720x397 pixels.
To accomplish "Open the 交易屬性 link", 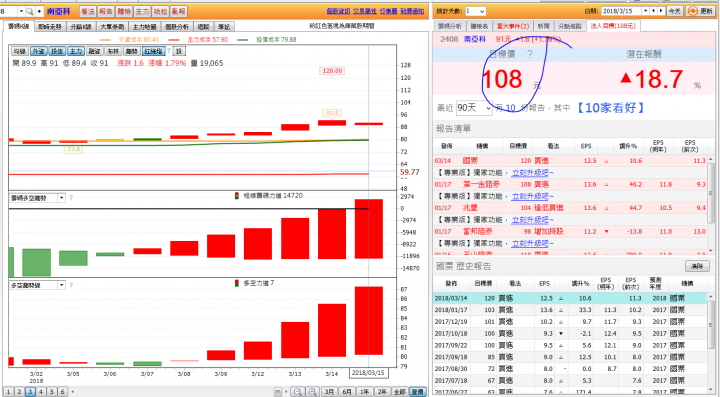I will pos(365,11).
